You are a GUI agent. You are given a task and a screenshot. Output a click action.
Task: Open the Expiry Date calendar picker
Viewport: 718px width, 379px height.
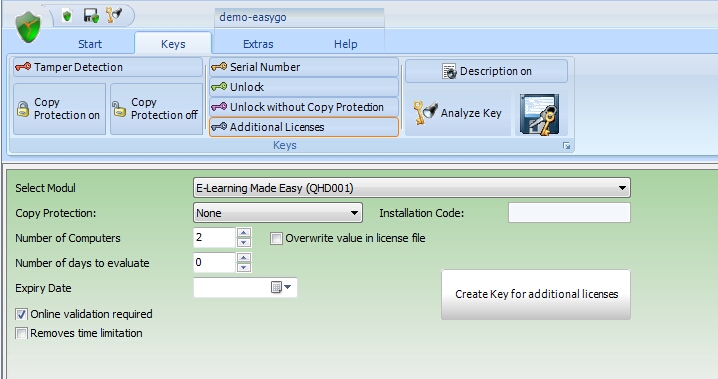click(x=281, y=287)
